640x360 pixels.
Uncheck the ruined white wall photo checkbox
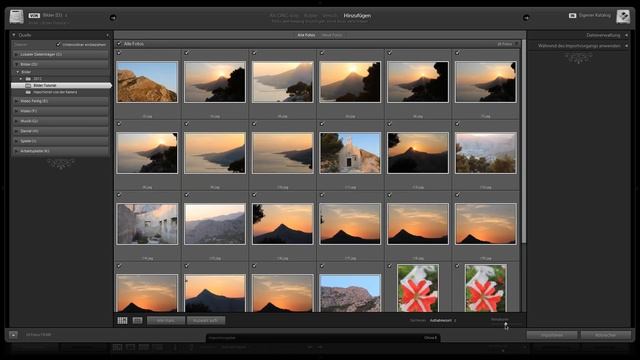119,195
